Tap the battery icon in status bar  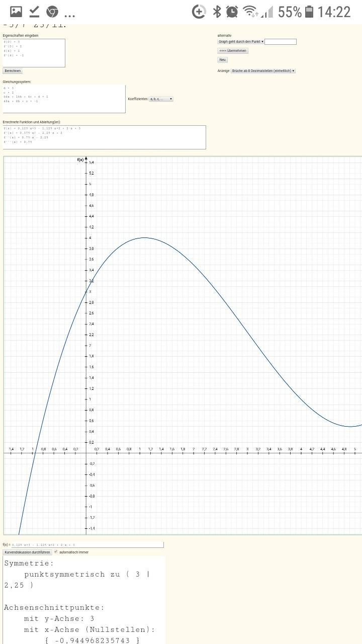309,12
